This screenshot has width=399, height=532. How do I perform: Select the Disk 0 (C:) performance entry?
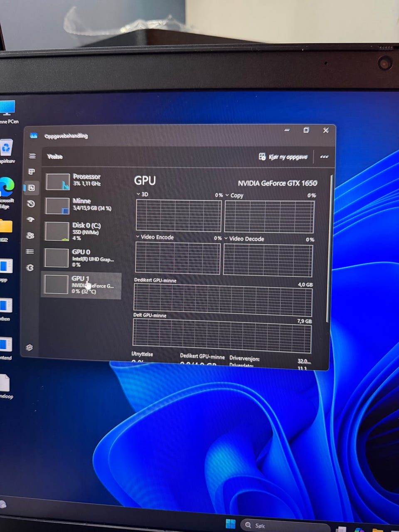[x=82, y=231]
